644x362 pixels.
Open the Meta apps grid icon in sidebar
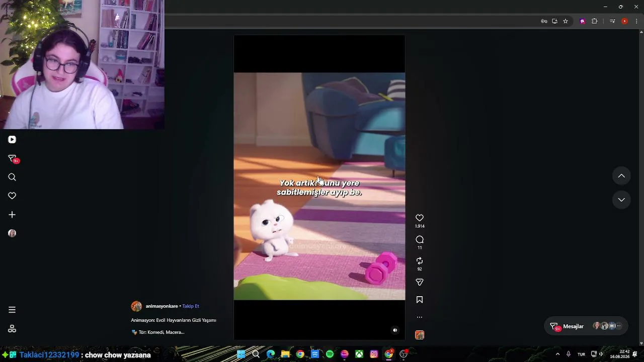tap(12, 329)
